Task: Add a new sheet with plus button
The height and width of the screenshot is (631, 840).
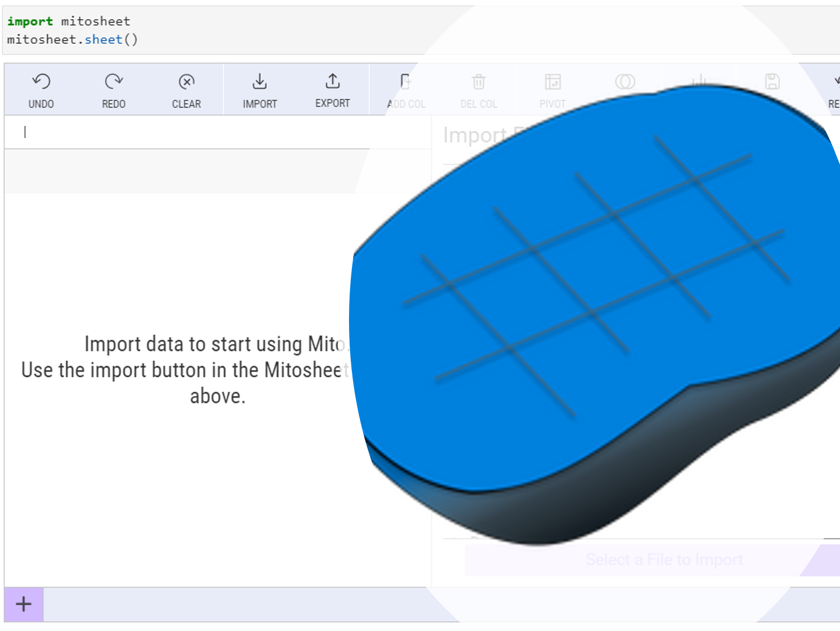Action: coord(24,604)
